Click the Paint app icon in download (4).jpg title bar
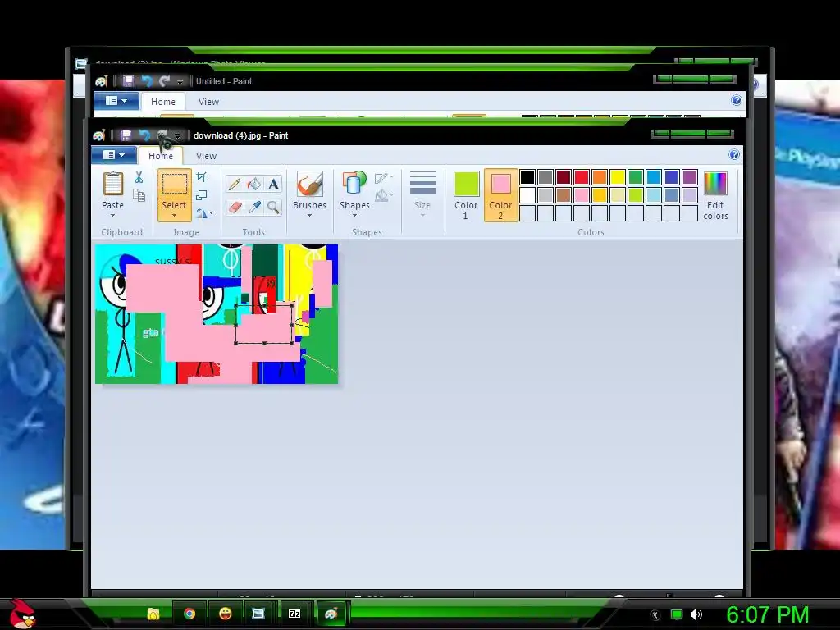Viewport: 840px width, 630px height. coord(99,135)
